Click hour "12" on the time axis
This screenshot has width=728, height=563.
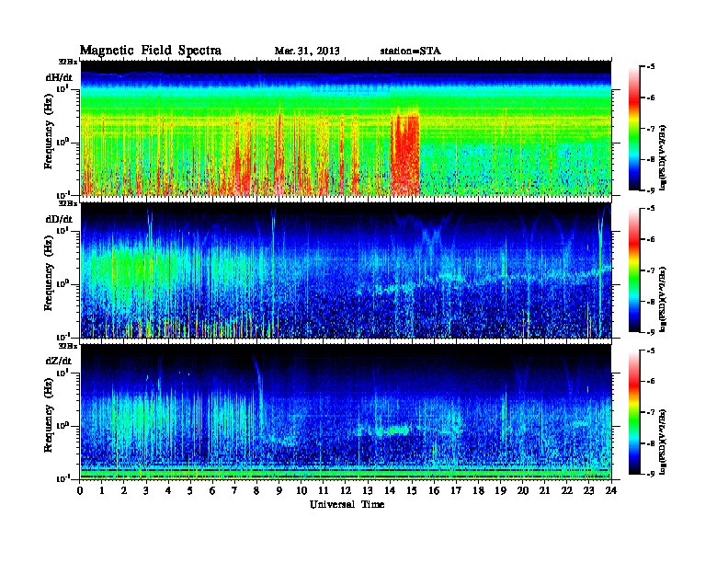tap(346, 490)
